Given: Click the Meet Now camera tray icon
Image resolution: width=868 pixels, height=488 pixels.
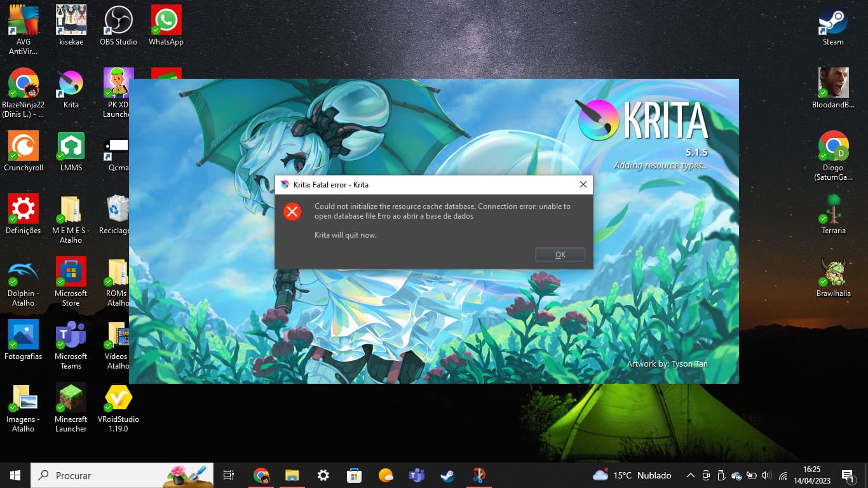Looking at the screenshot, I should (x=706, y=475).
